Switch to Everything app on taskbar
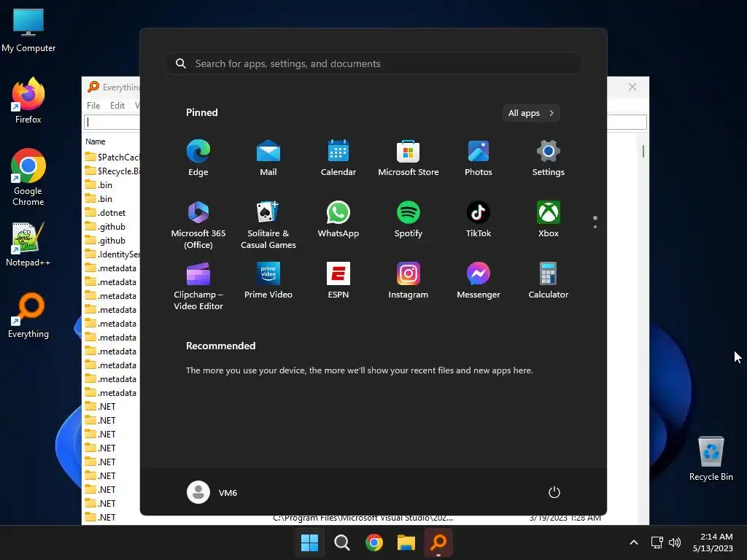 438,542
